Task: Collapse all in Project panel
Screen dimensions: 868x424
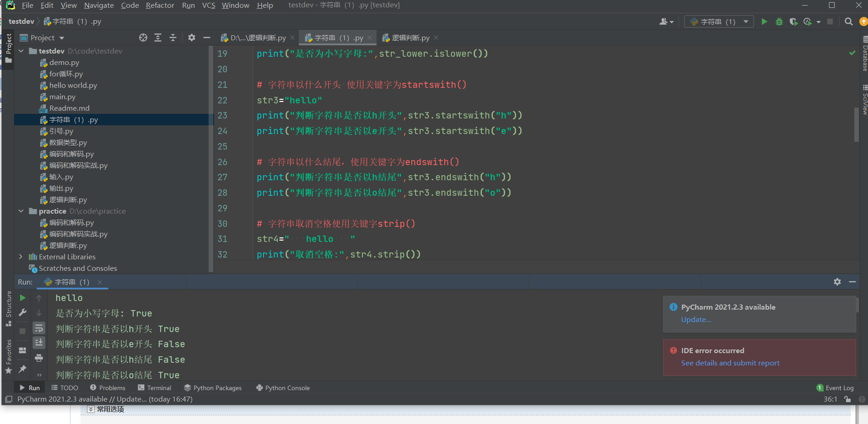Action: 173,38
